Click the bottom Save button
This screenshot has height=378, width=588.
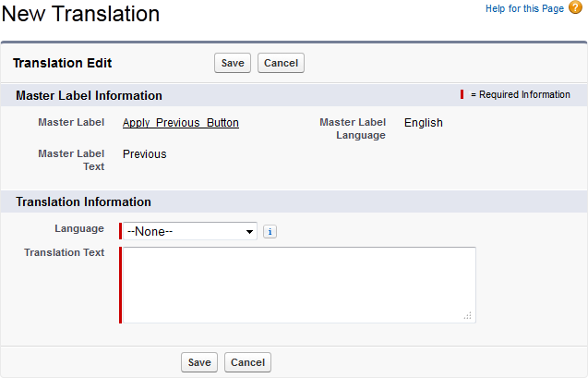tap(199, 362)
